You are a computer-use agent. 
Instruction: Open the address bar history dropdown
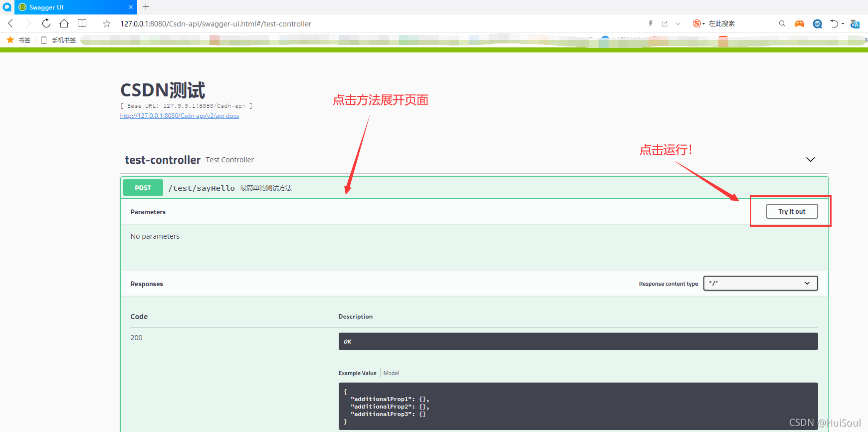tap(678, 23)
